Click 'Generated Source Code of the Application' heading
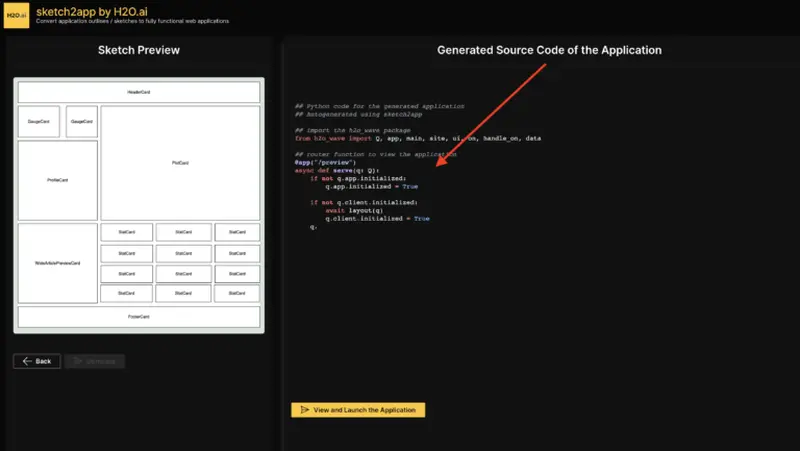 click(x=549, y=50)
